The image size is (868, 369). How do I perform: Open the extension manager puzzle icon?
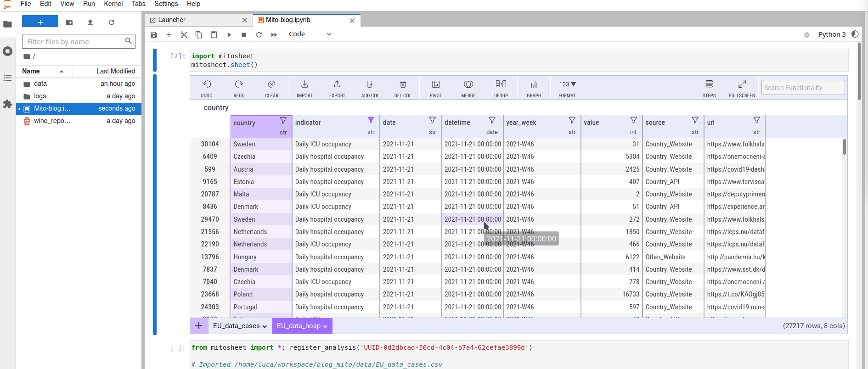tap(7, 104)
